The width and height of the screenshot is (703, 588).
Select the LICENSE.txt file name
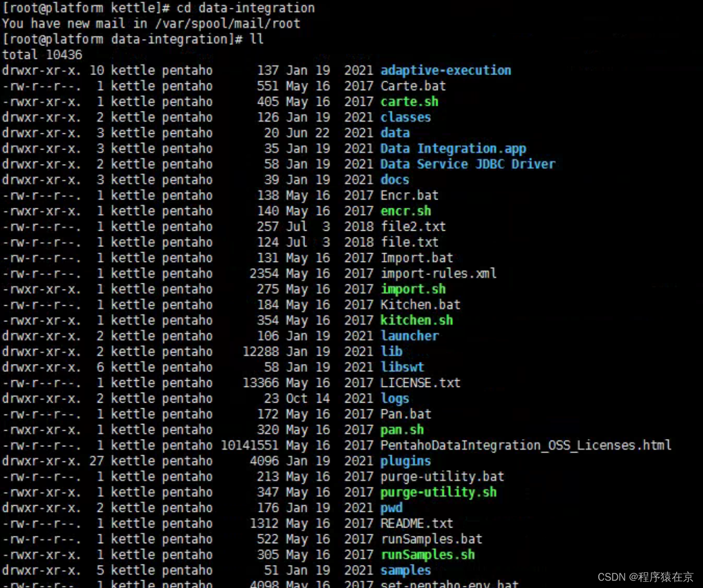420,383
